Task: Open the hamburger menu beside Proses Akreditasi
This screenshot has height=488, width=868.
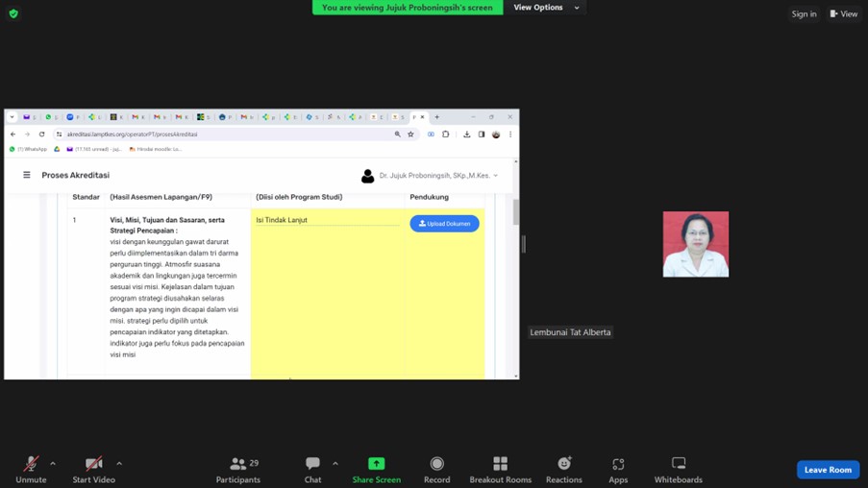Action: [27, 175]
